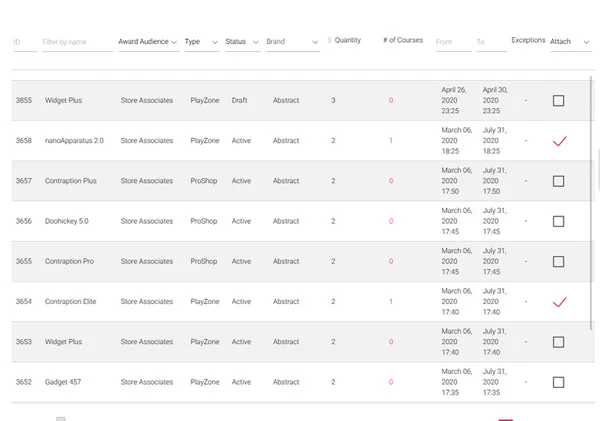
Task: Check the Attach box for Widget Plus 3855
Action: pos(558,101)
